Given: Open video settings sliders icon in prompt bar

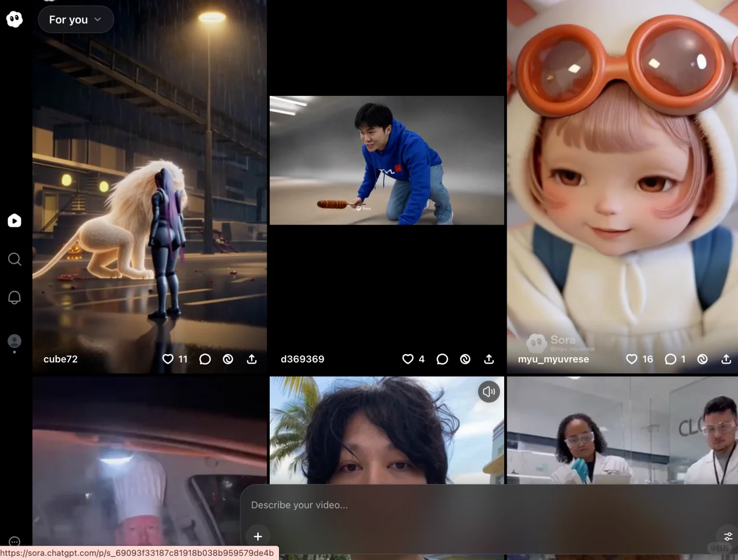Looking at the screenshot, I should pyautogui.click(x=728, y=537).
